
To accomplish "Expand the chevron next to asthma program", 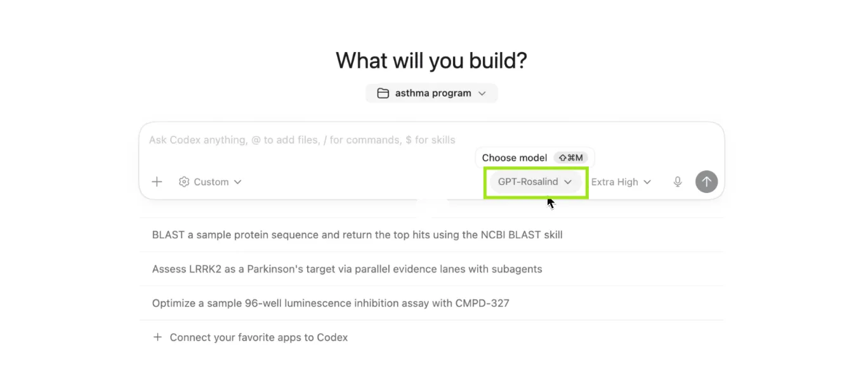I will (482, 93).
